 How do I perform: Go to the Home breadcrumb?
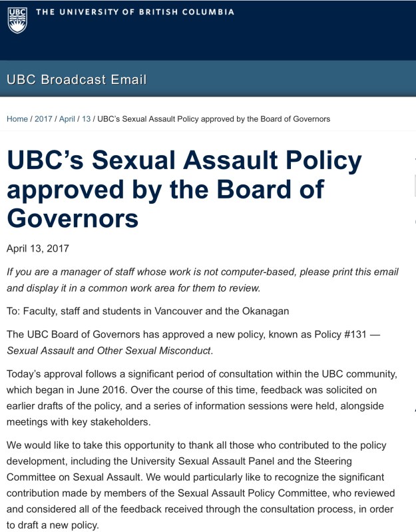17,119
